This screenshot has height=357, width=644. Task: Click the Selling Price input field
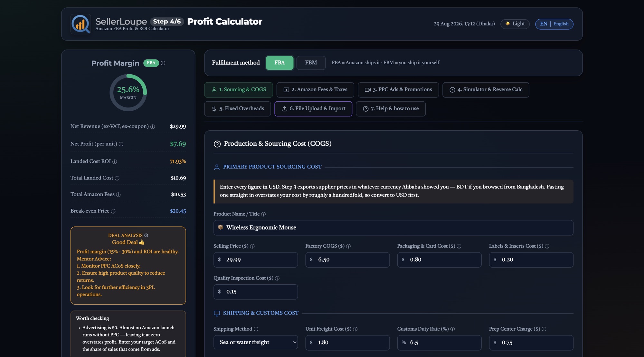(x=256, y=260)
